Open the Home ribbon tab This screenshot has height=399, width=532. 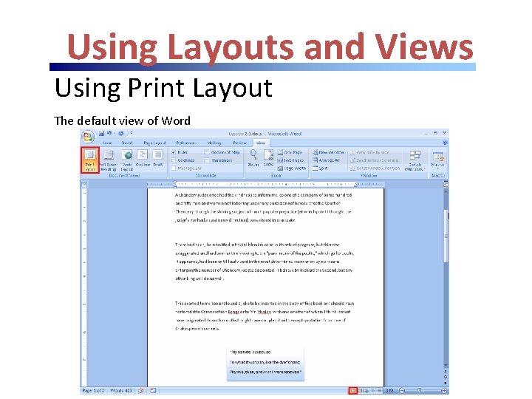106,143
